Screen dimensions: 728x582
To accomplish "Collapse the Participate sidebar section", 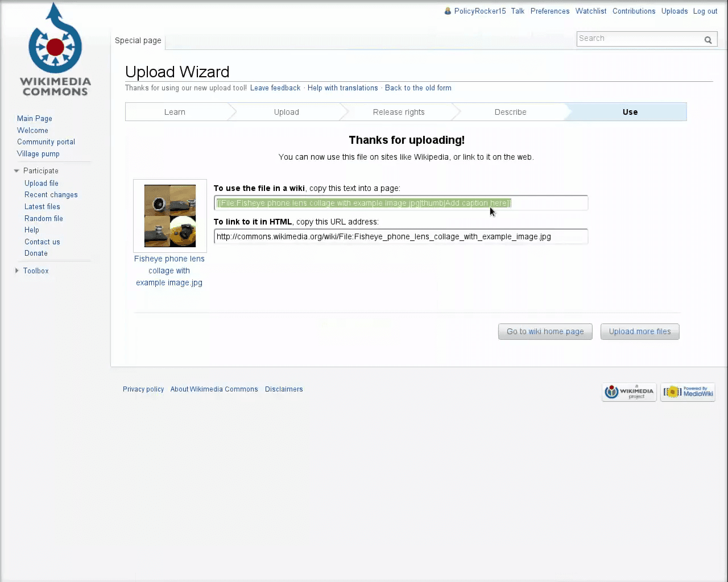I will [x=16, y=171].
